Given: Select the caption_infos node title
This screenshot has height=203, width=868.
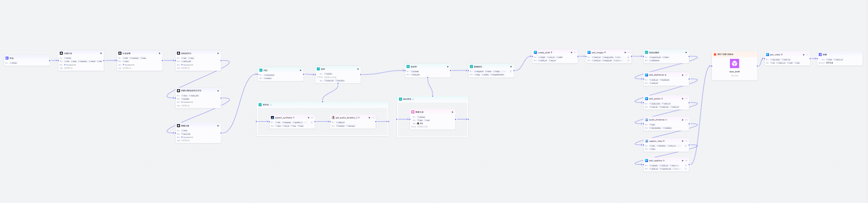Looking at the screenshot, I should click(x=655, y=141).
